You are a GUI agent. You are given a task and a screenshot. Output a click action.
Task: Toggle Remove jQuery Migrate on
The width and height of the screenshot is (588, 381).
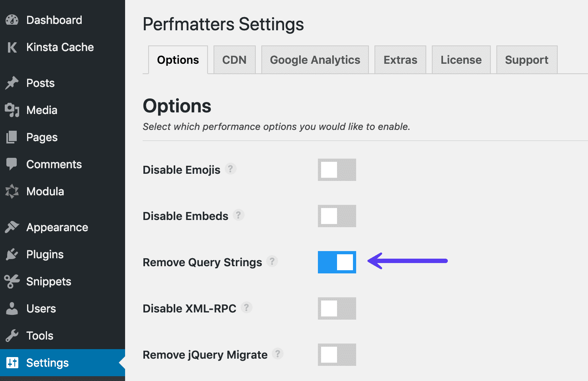[x=337, y=355]
